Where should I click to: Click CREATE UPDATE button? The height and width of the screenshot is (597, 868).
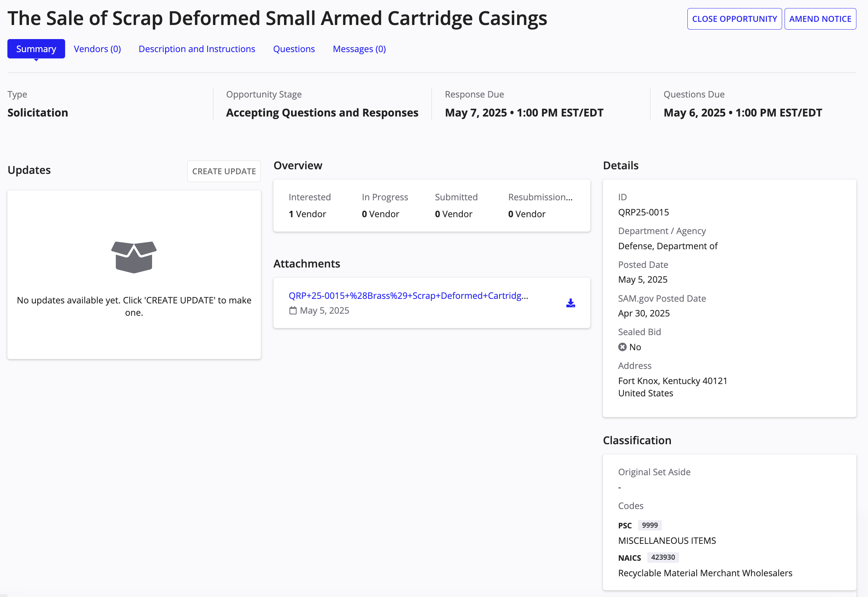[x=224, y=171]
